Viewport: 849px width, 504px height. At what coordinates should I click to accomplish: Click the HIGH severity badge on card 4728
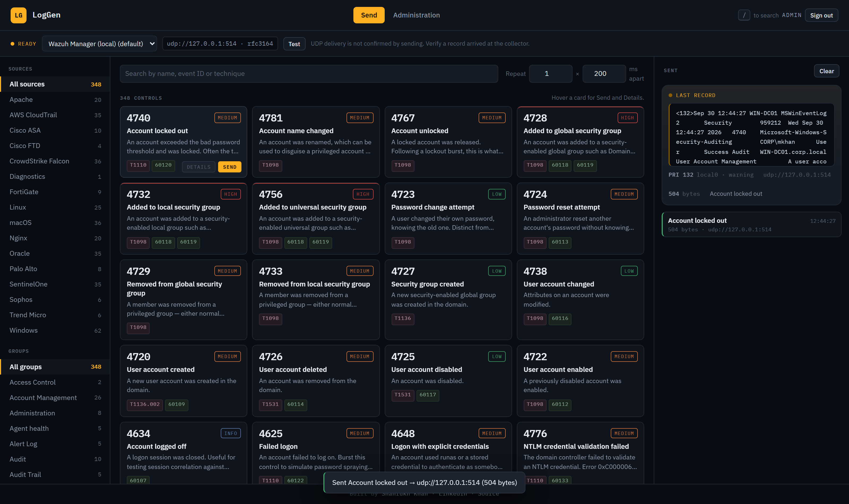tap(627, 118)
